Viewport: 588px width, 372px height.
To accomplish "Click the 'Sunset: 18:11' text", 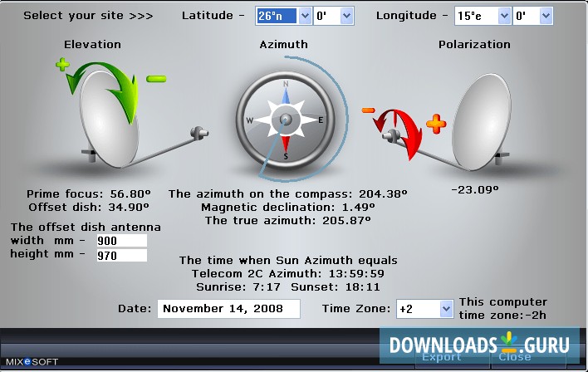I will [x=336, y=287].
